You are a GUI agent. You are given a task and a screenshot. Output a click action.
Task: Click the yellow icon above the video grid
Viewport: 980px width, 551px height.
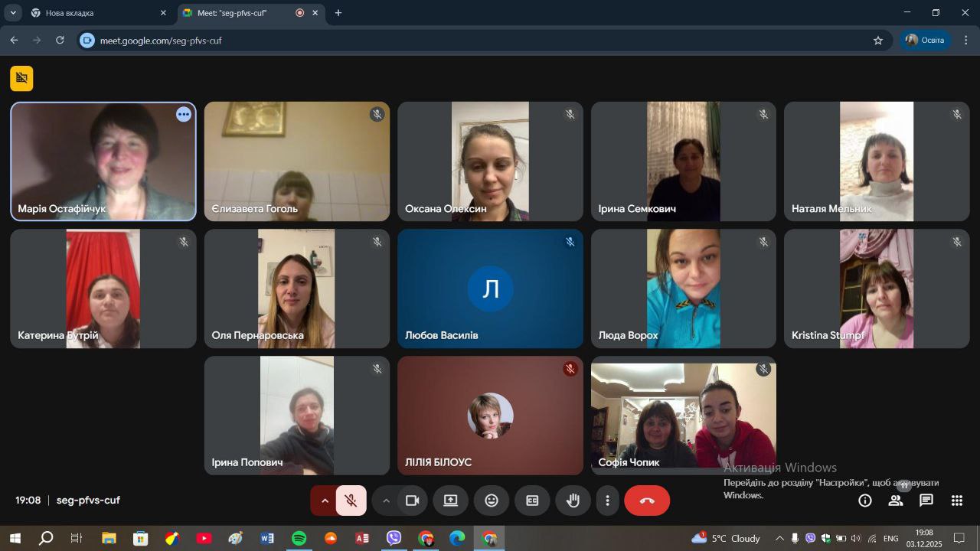coord(21,78)
